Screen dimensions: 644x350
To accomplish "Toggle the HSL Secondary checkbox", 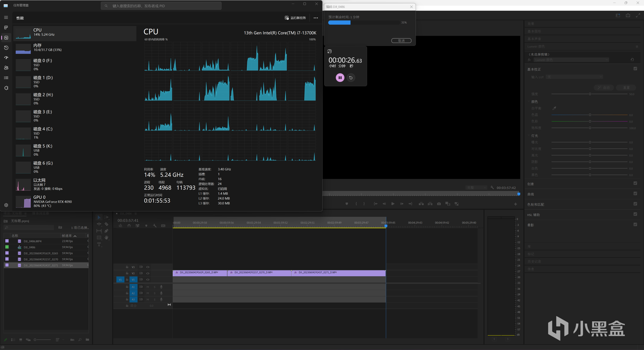I will pyautogui.click(x=635, y=214).
